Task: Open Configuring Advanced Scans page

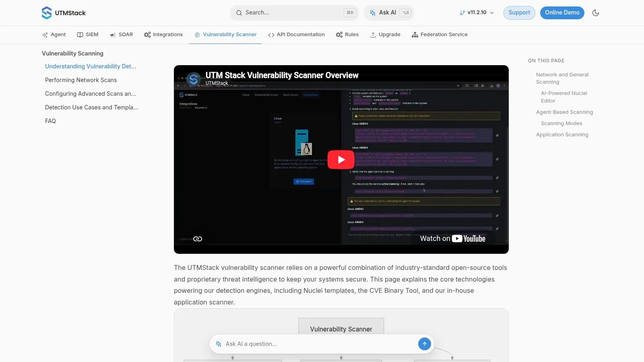Action: click(x=91, y=94)
